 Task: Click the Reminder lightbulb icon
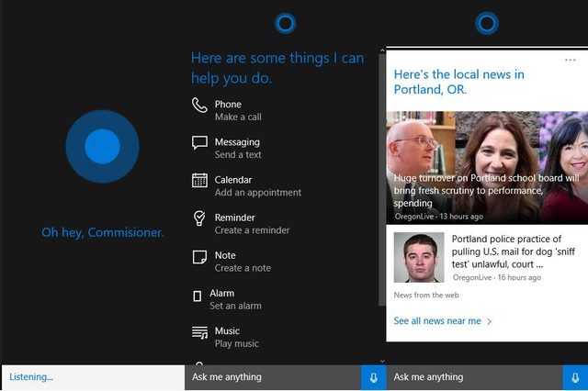(x=199, y=218)
